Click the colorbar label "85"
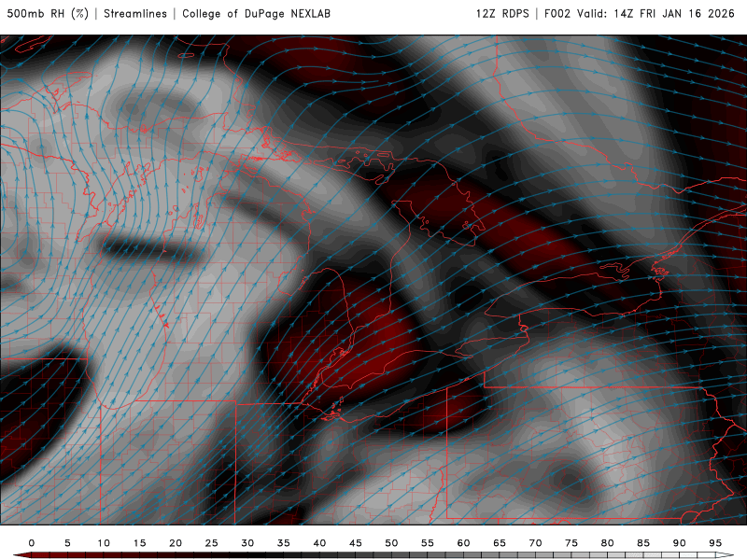The width and height of the screenshot is (747, 560). [x=643, y=543]
